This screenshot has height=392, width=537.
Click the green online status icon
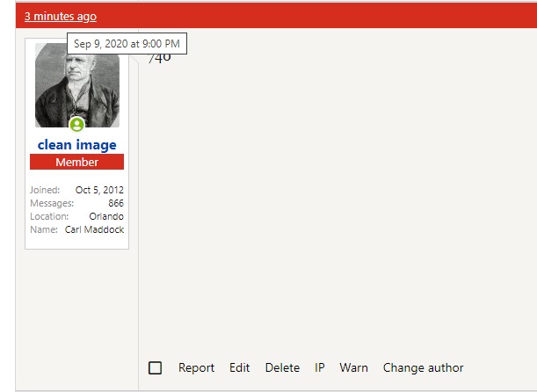pyautogui.click(x=77, y=125)
